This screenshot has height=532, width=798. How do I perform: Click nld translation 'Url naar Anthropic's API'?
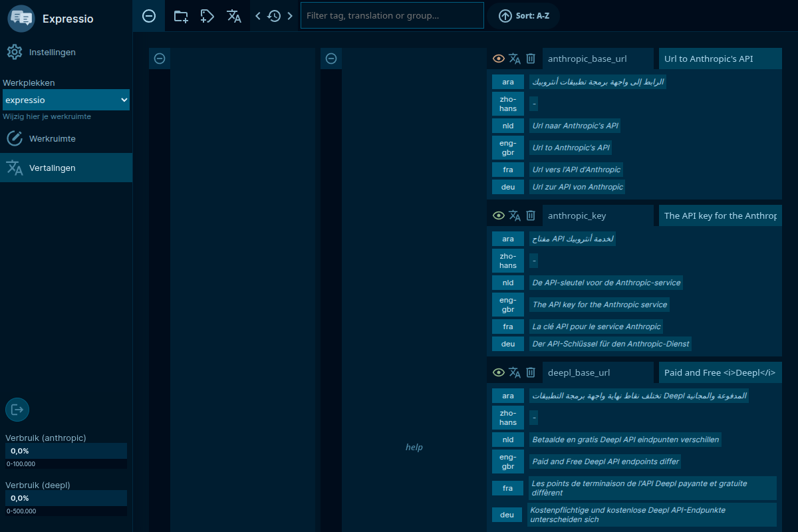(x=576, y=126)
